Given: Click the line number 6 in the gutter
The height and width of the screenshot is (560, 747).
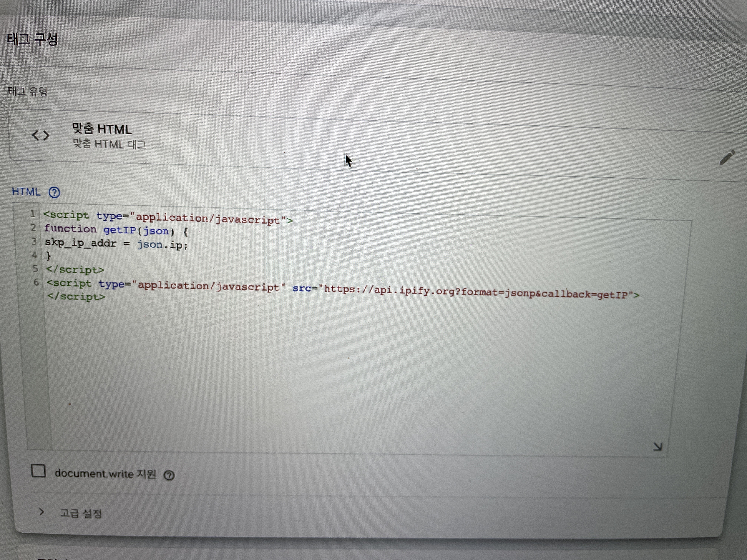Looking at the screenshot, I should pos(36,282).
